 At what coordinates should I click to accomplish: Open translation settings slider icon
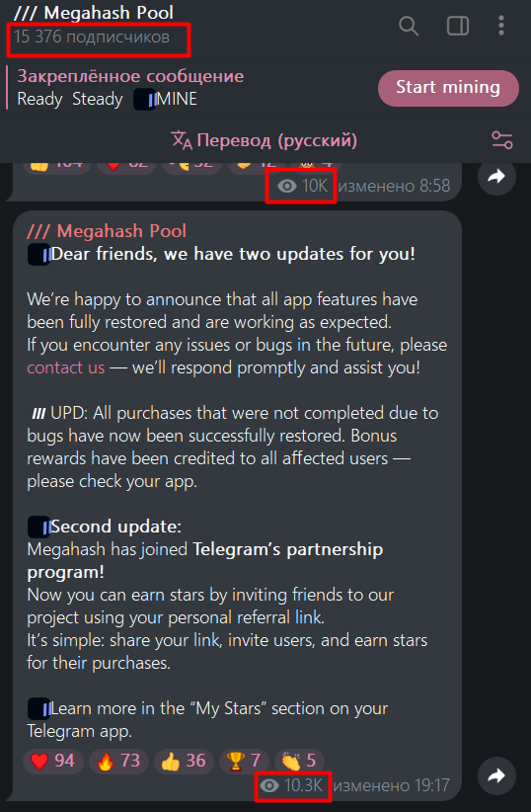(x=501, y=140)
